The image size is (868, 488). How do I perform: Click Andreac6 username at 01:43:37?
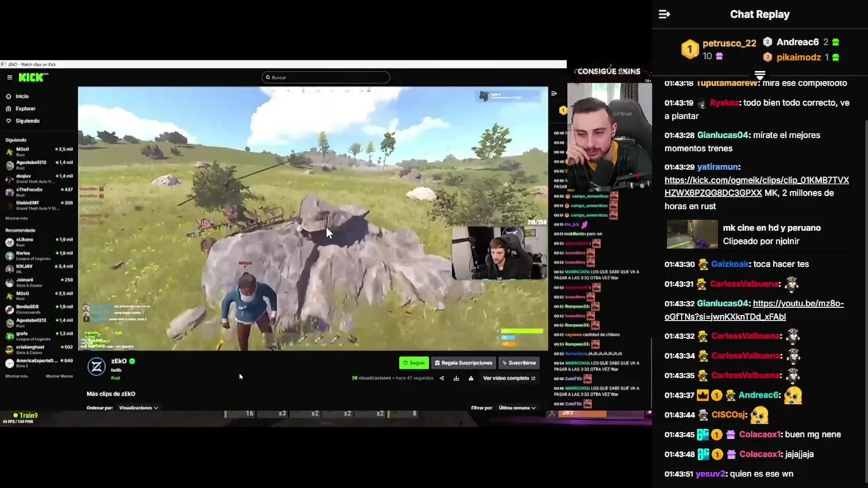759,395
